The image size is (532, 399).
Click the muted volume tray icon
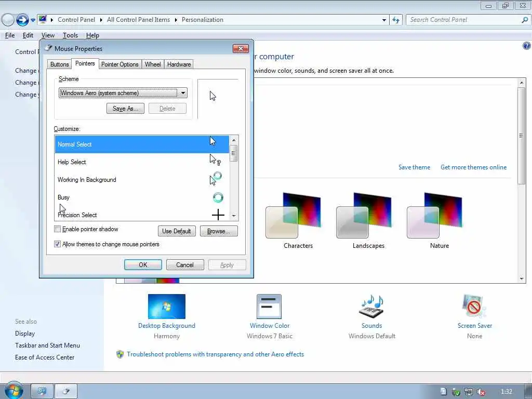(481, 392)
